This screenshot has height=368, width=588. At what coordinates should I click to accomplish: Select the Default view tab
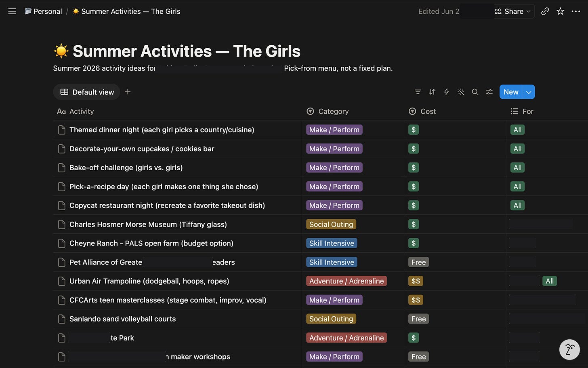pos(87,92)
